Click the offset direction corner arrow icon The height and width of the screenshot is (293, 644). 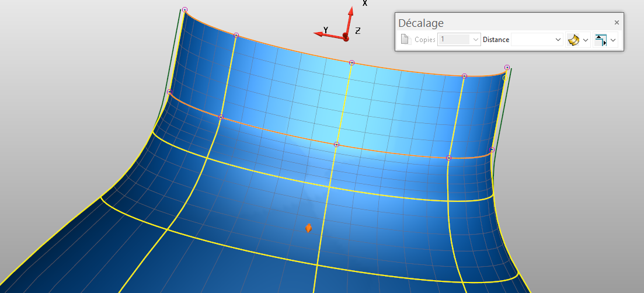coord(601,40)
